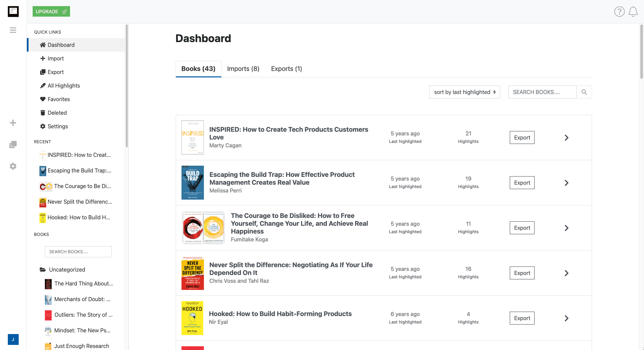This screenshot has height=350, width=644.
Task: Open recent item Escaping the Build Trap
Action: pyautogui.click(x=76, y=170)
